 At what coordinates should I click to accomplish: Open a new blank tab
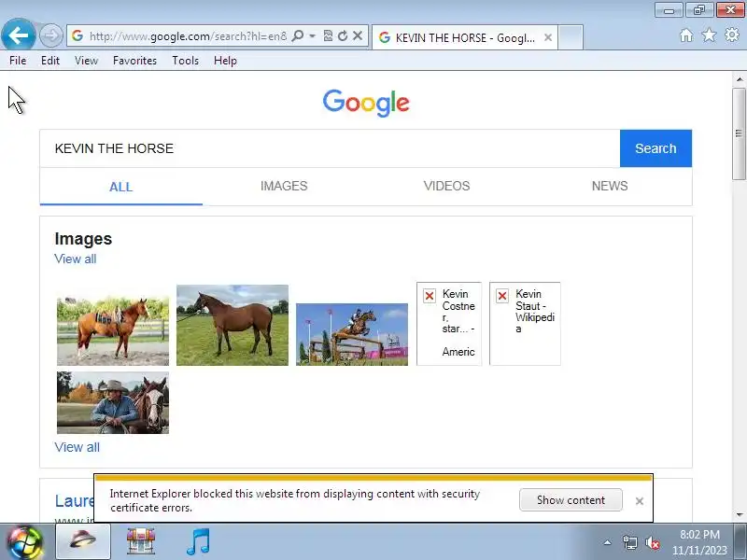click(571, 37)
